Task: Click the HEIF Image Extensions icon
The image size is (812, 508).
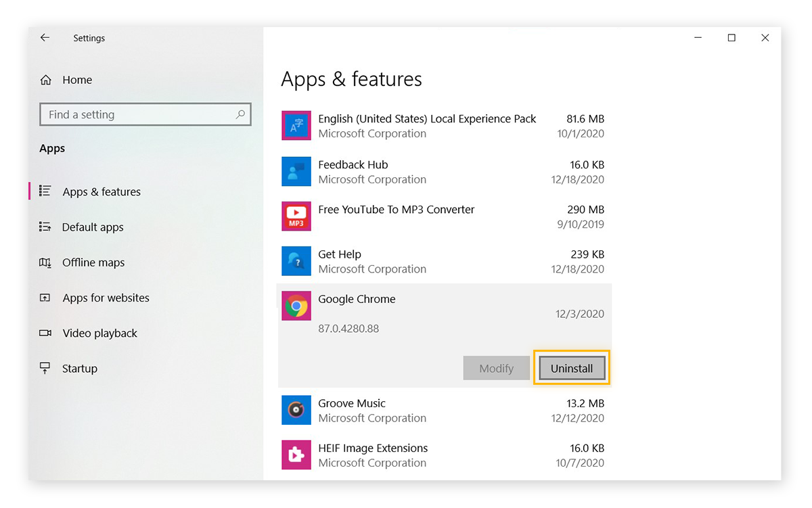Action: [296, 455]
